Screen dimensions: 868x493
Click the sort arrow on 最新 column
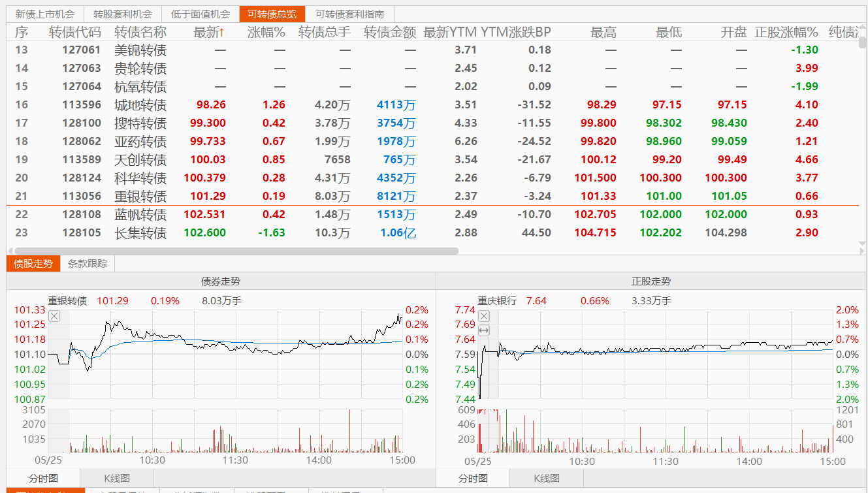[222, 32]
